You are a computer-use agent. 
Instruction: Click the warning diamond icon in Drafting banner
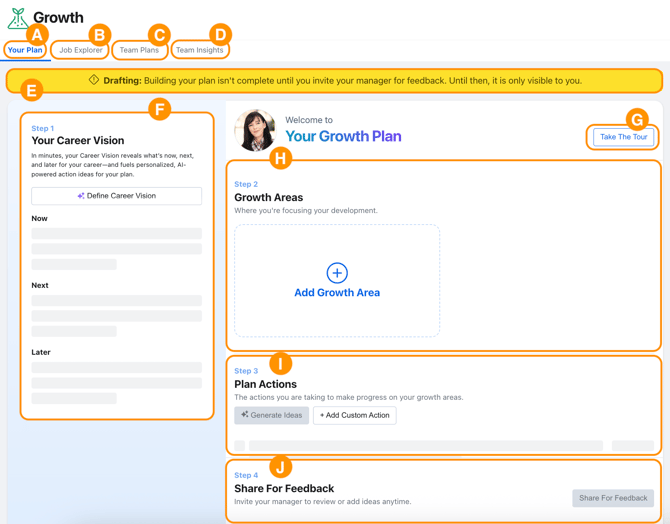[94, 80]
